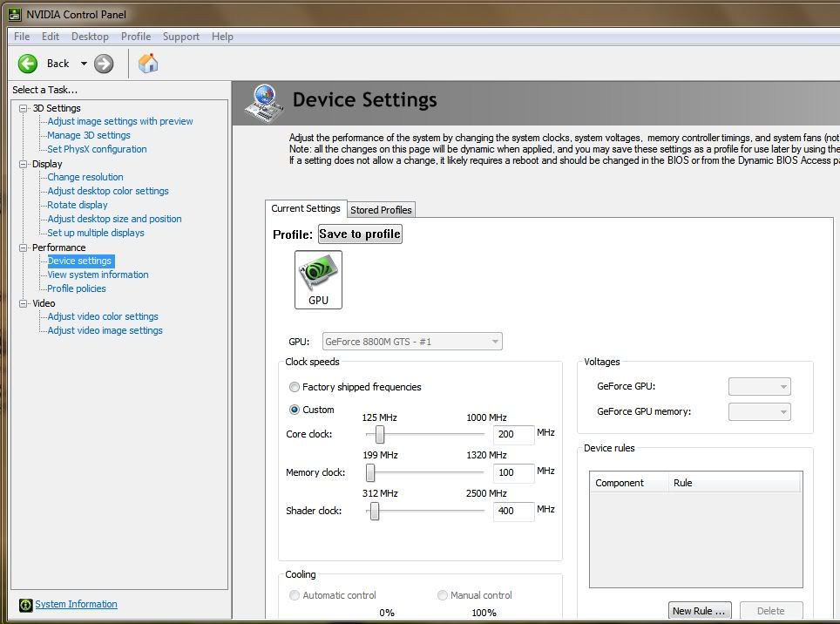Image resolution: width=840 pixels, height=624 pixels.
Task: Click the Delete rule button
Action: click(x=771, y=611)
